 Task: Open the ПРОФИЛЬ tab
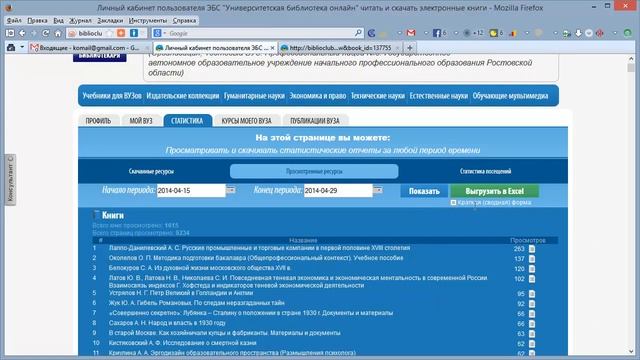click(98, 120)
